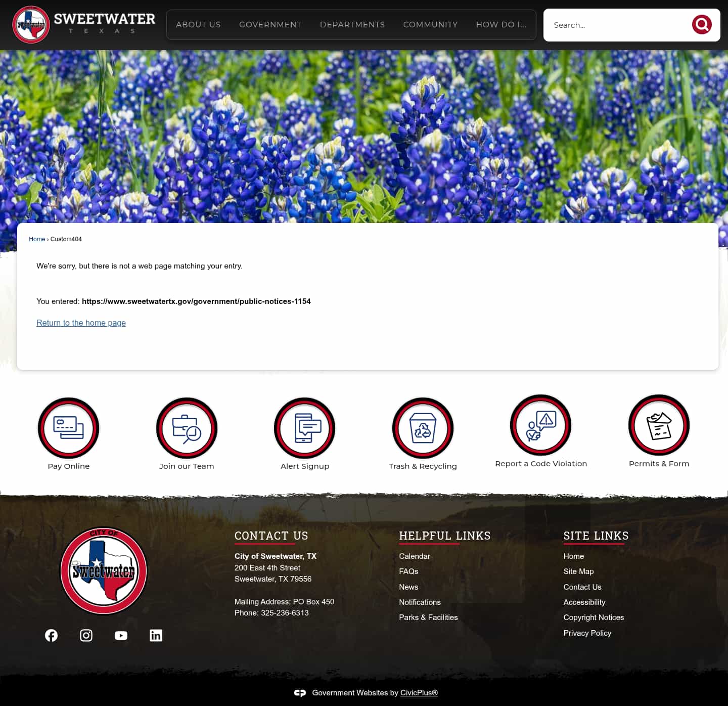This screenshot has width=728, height=706.
Task: Click the Report a Code Violation icon
Action: click(x=540, y=425)
